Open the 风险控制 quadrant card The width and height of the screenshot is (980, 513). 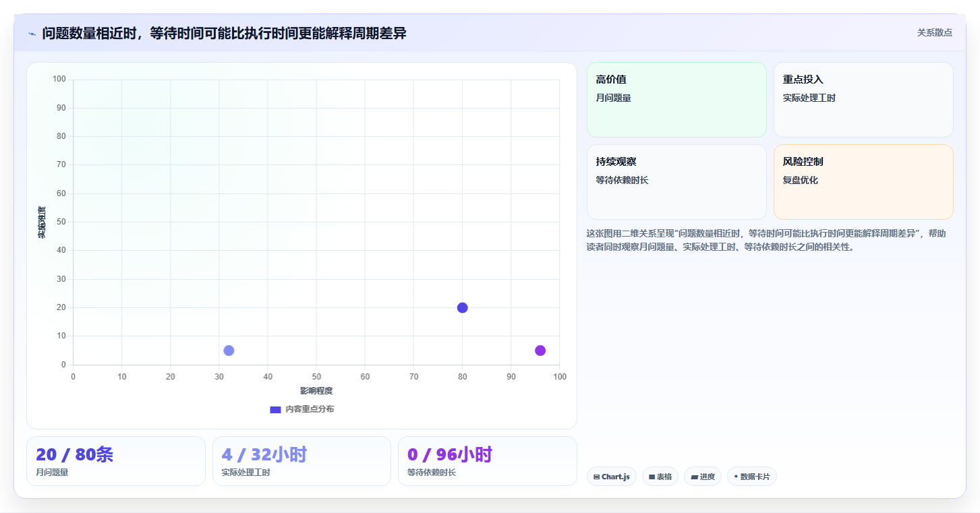[863, 182]
